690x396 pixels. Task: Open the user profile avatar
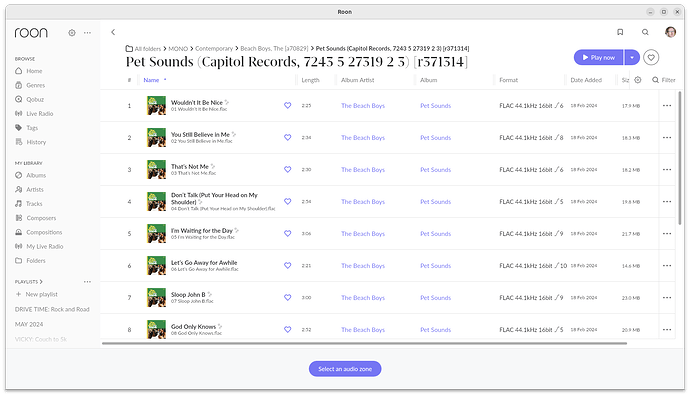670,32
